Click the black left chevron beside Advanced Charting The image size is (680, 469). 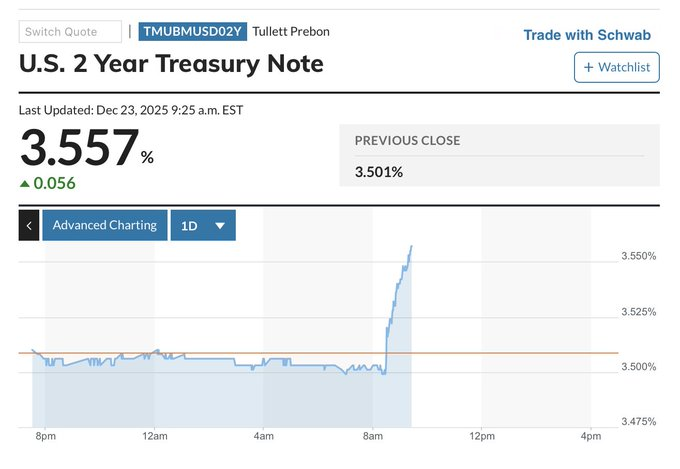click(29, 225)
